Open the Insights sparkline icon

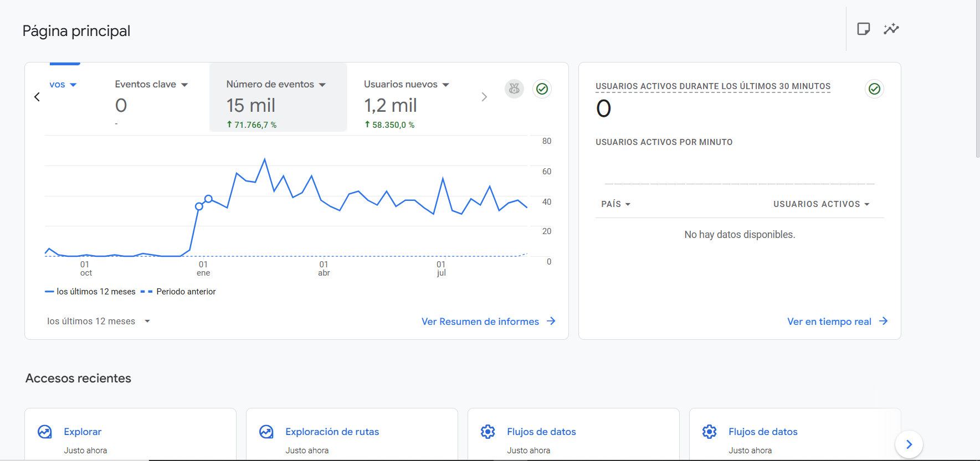(x=891, y=29)
